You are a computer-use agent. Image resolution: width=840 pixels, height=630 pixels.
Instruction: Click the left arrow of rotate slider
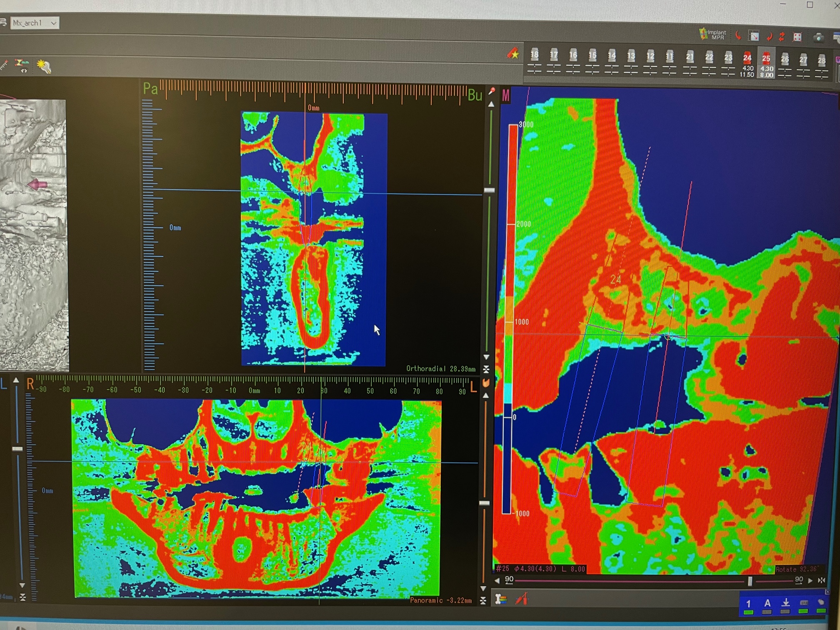(x=497, y=580)
